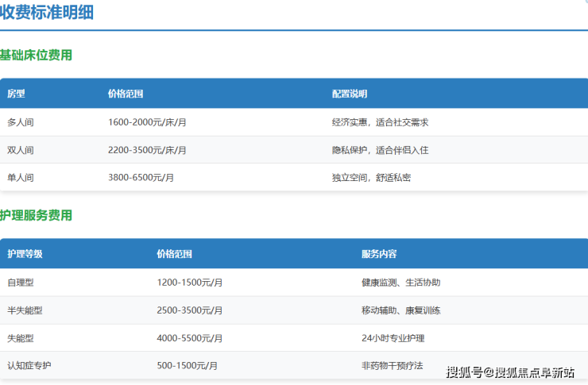Click 价格范围 header in the bed fee table
588x385 pixels.
(126, 94)
